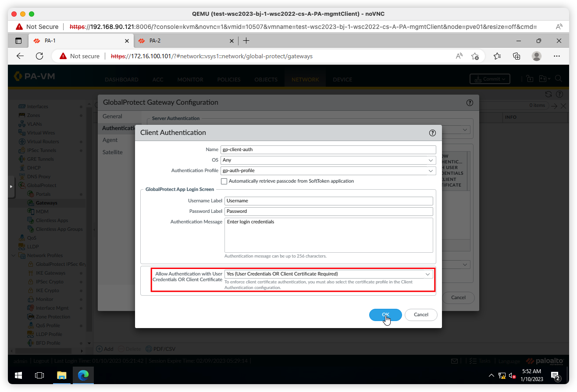The width and height of the screenshot is (577, 392).
Task: Open DNS Proxy in the sidebar
Action: (x=39, y=177)
